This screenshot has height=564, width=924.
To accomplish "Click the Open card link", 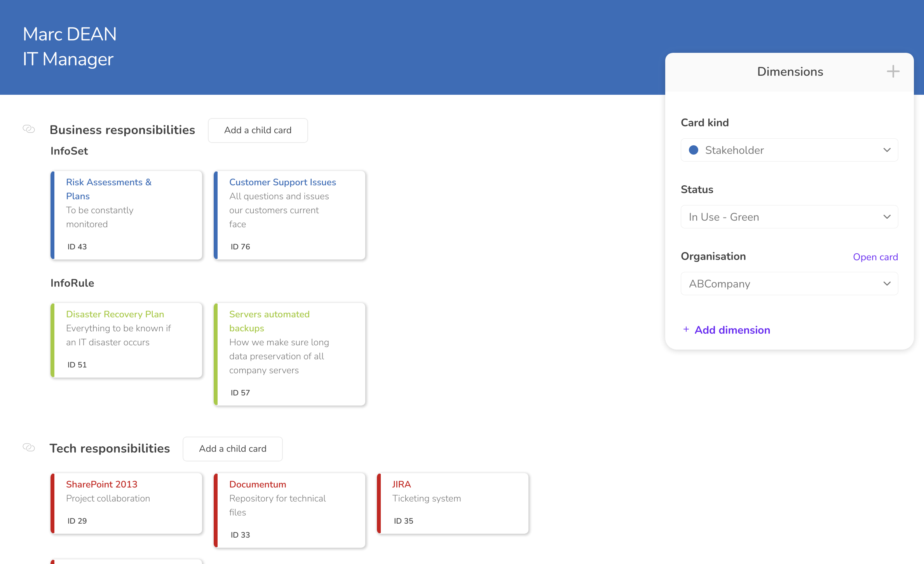I will [875, 257].
